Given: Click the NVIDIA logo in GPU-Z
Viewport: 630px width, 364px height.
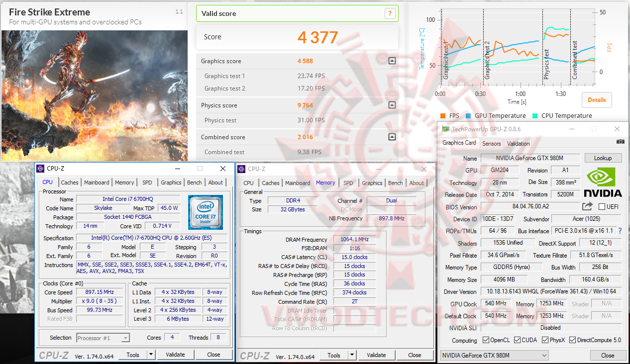Looking at the screenshot, I should 602,182.
